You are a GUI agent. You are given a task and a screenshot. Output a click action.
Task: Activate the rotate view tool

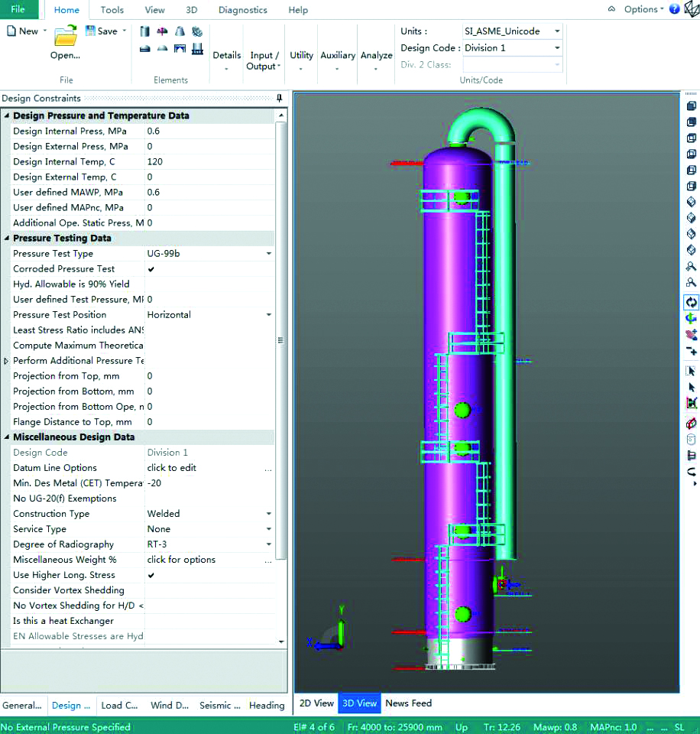pyautogui.click(x=691, y=303)
